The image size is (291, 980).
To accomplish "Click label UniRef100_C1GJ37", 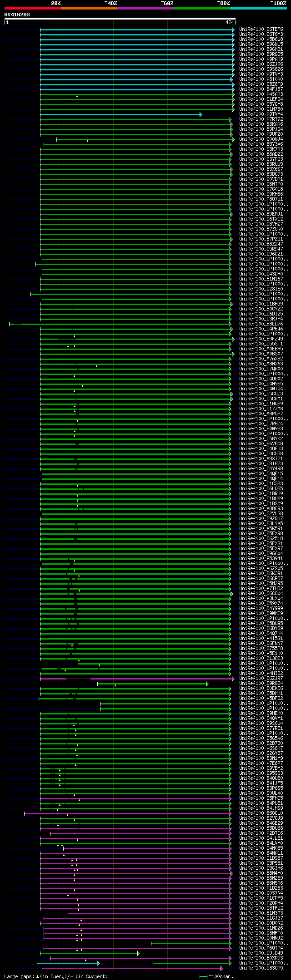I will [x=261, y=918].
